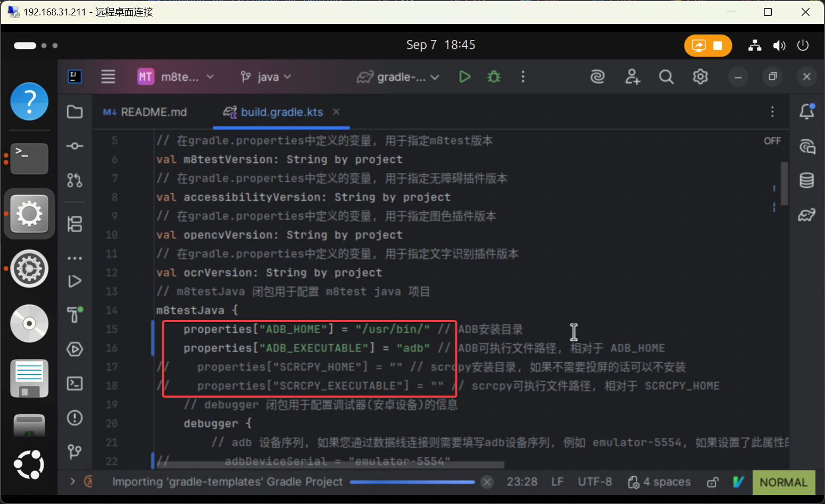
Task: Expand the m8te... project dropdown
Action: tap(176, 77)
